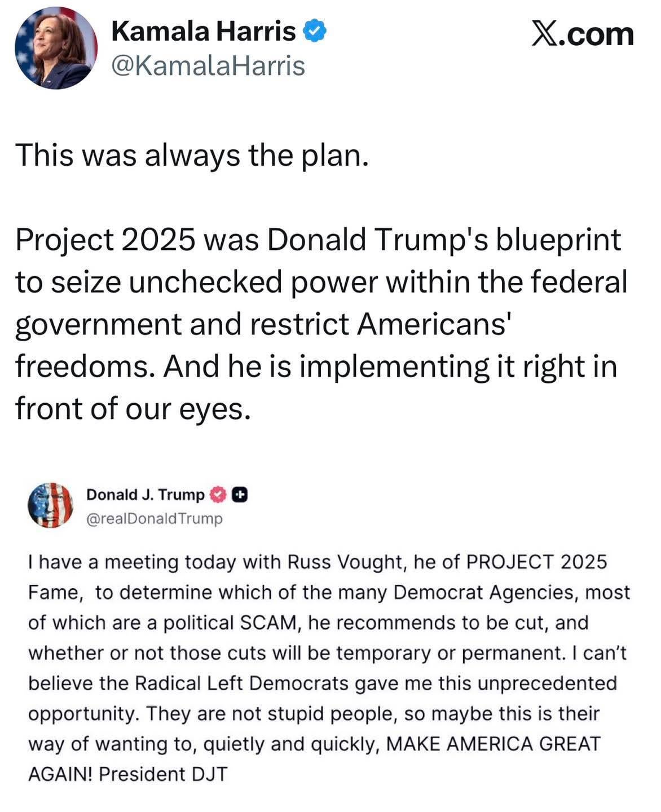This screenshot has height=812, width=661.
Task: Open the @realDonaldTrump handle link
Action: (x=154, y=518)
